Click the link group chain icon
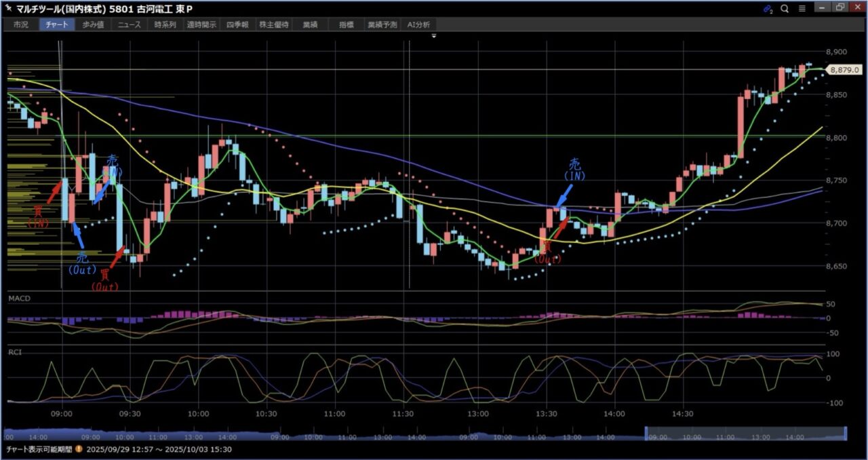 coord(768,9)
